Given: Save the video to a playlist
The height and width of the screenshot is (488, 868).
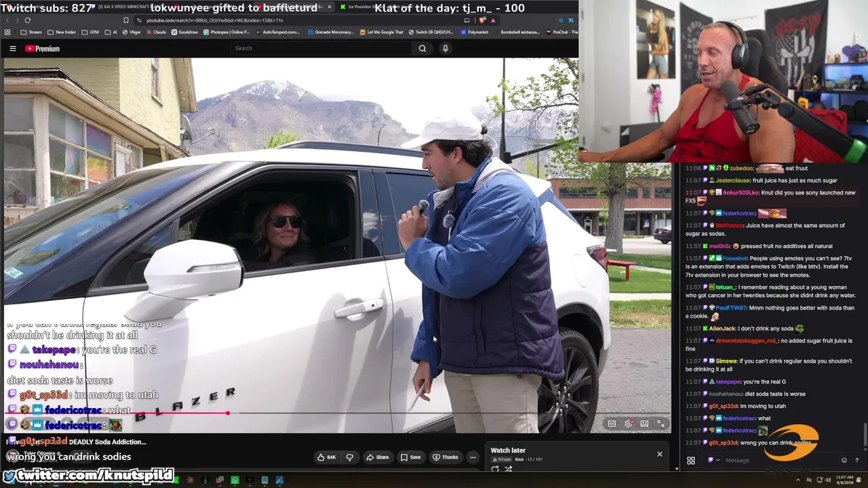Looking at the screenshot, I should 410,457.
